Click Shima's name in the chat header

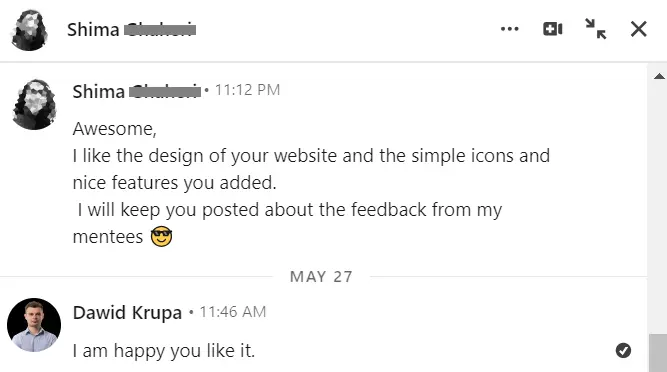click(131, 30)
